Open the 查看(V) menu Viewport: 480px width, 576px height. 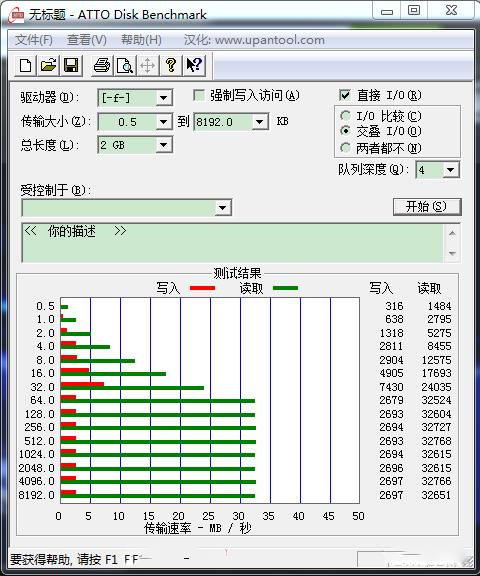pos(87,40)
